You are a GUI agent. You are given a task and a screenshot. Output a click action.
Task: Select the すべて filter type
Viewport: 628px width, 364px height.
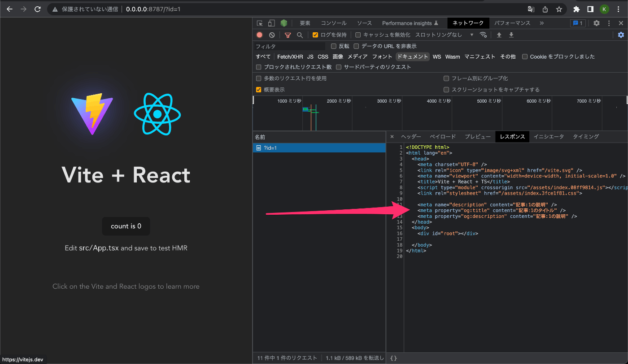(263, 56)
